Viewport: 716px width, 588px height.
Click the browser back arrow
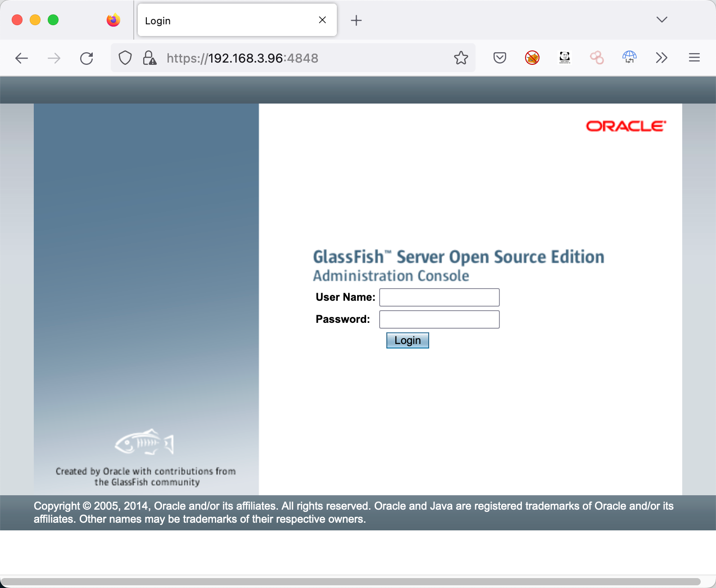[22, 58]
